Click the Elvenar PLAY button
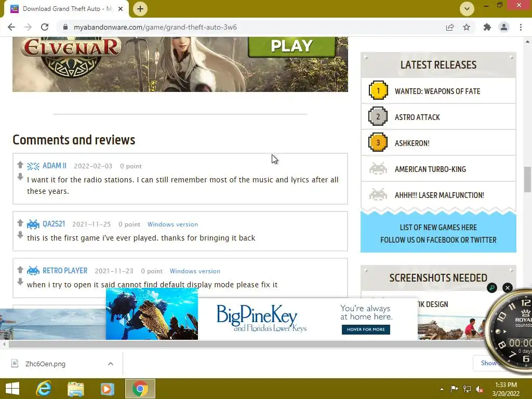532x399 pixels. (x=292, y=46)
